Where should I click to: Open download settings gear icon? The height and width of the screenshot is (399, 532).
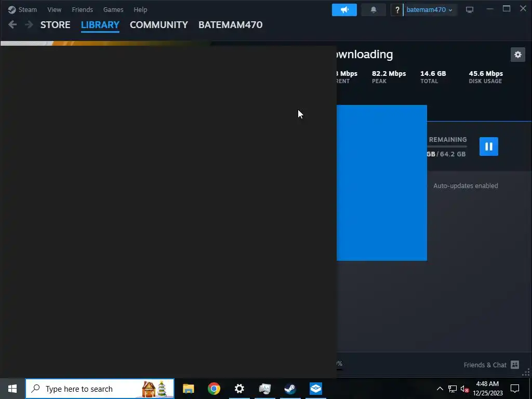(x=518, y=55)
